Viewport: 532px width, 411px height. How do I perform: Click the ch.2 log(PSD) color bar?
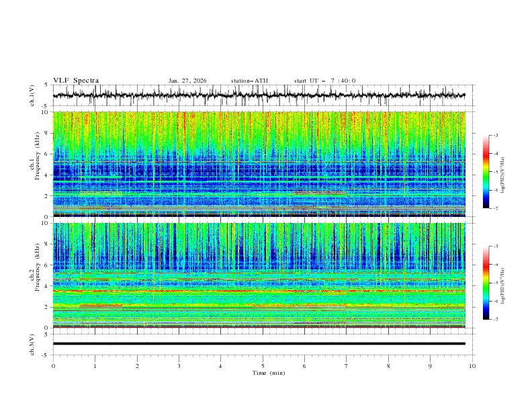click(x=486, y=283)
